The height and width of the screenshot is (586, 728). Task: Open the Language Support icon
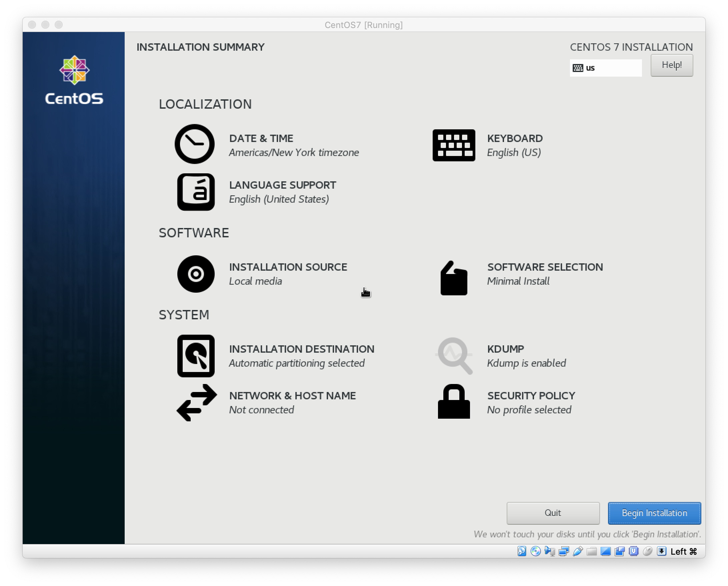(196, 192)
